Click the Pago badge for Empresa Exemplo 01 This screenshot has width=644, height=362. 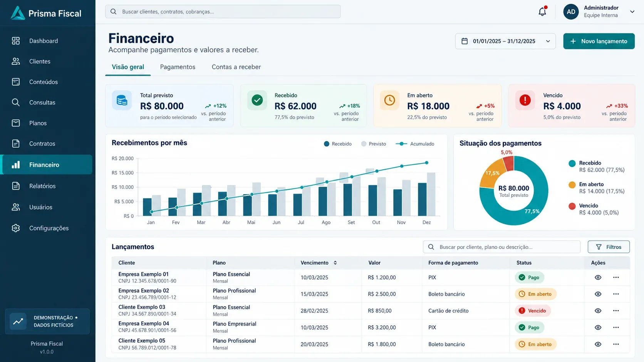(x=529, y=277)
